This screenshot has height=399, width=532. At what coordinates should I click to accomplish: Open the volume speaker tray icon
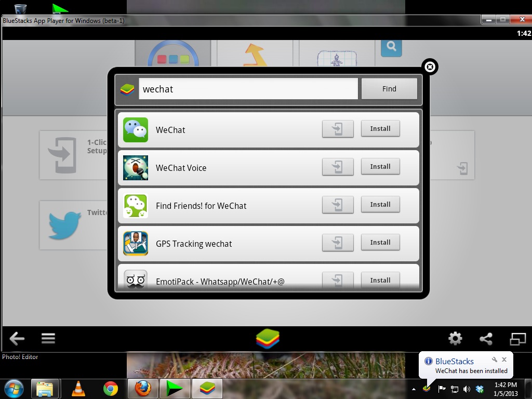(467, 389)
